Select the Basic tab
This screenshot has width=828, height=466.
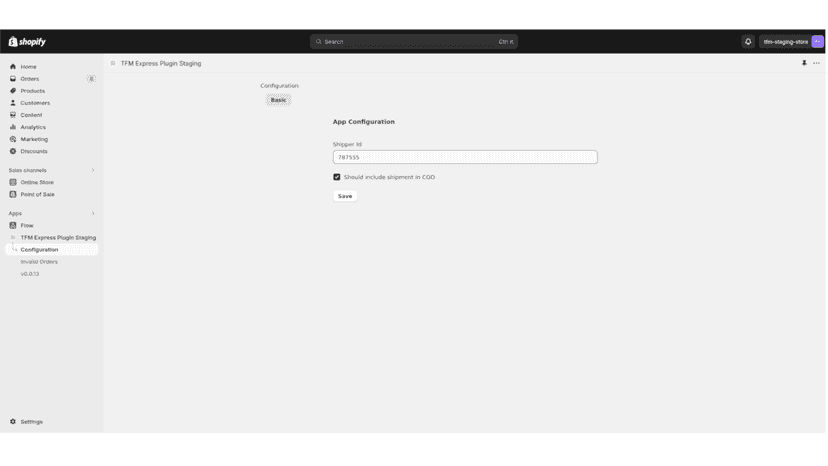point(278,100)
